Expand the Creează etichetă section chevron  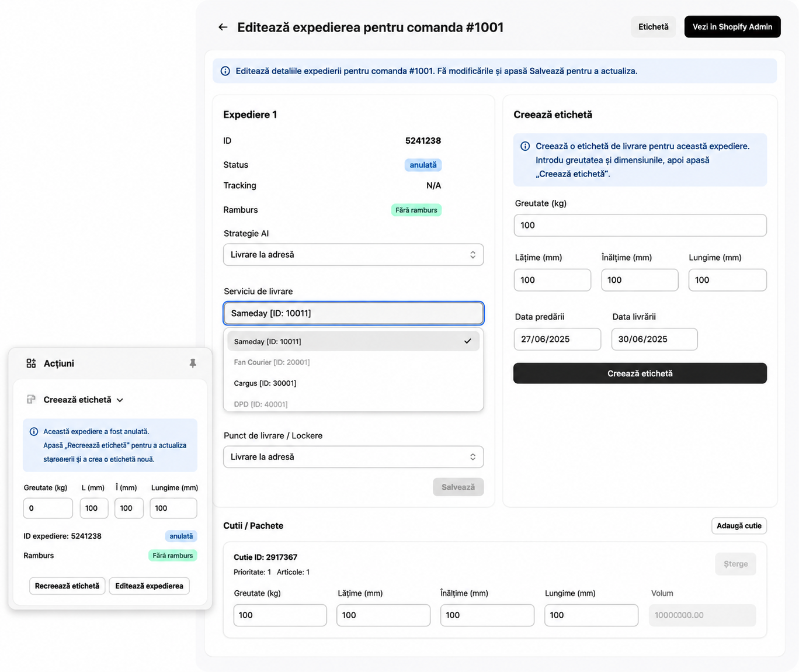[x=120, y=400]
